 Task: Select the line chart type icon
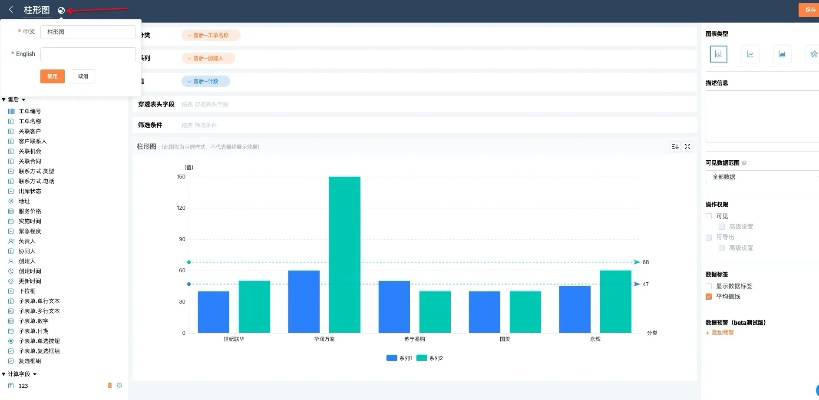750,53
